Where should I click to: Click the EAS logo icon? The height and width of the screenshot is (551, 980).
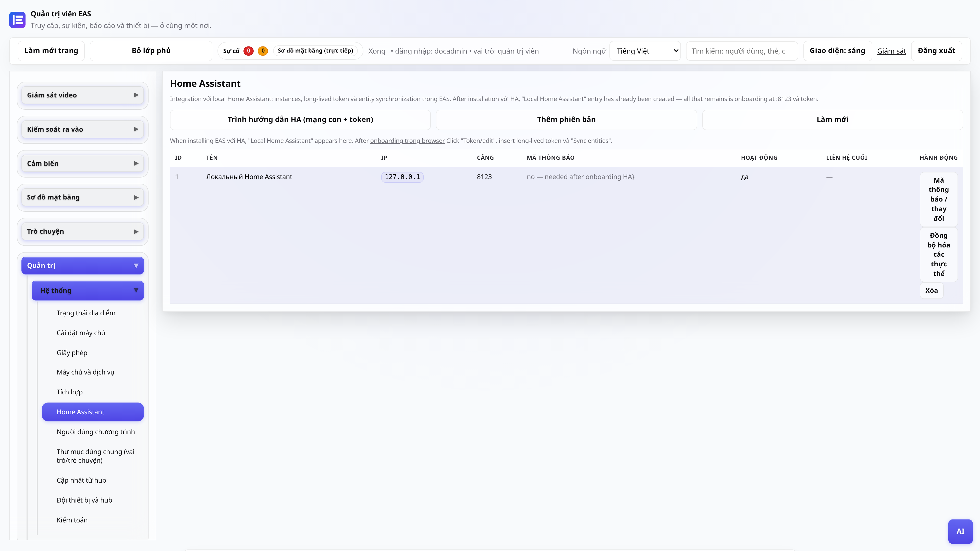(x=17, y=20)
